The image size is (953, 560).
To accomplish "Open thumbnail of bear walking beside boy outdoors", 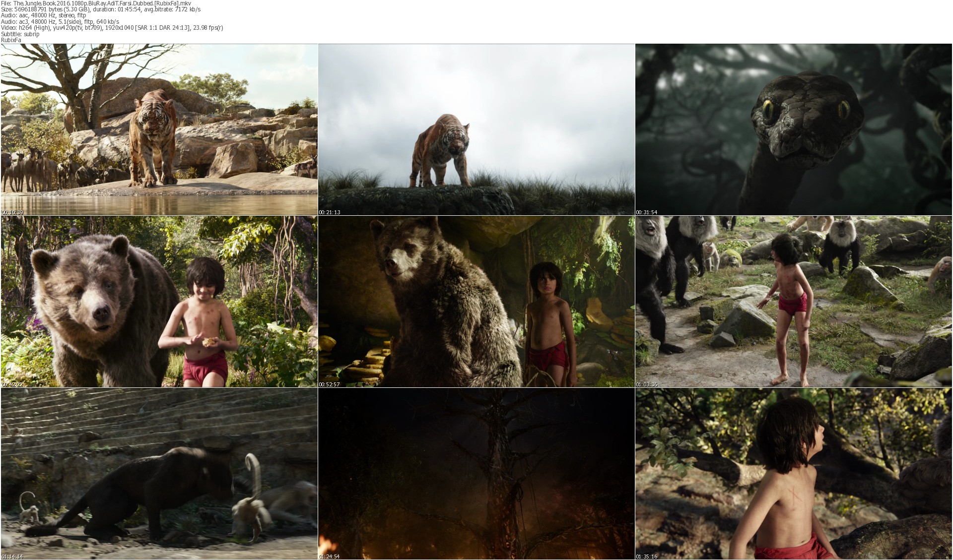I will [x=159, y=302].
